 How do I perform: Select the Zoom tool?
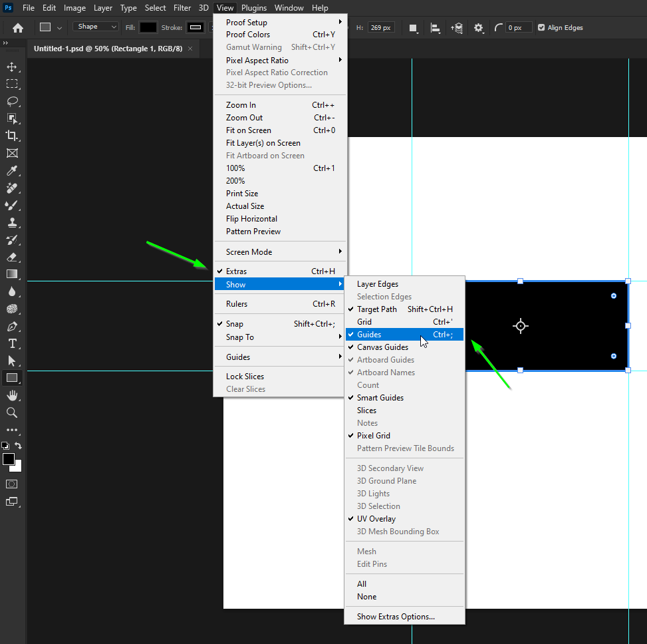pyautogui.click(x=12, y=412)
